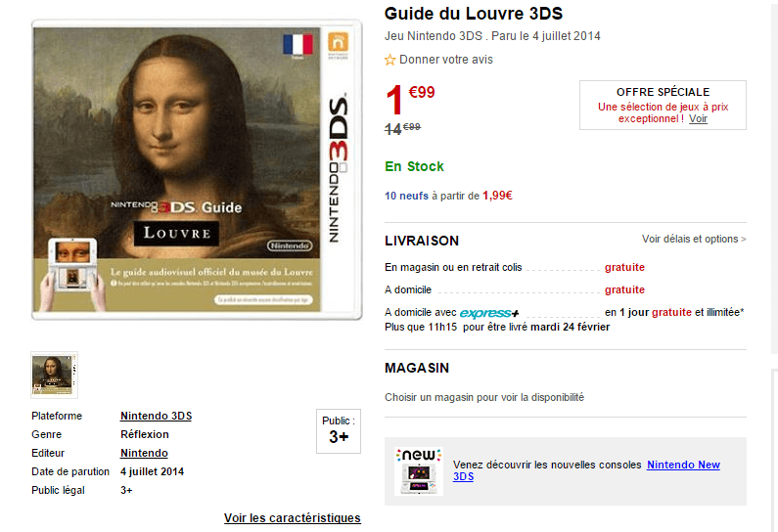Open the 10 neufs offers link
The image size is (778, 532).
point(406,196)
